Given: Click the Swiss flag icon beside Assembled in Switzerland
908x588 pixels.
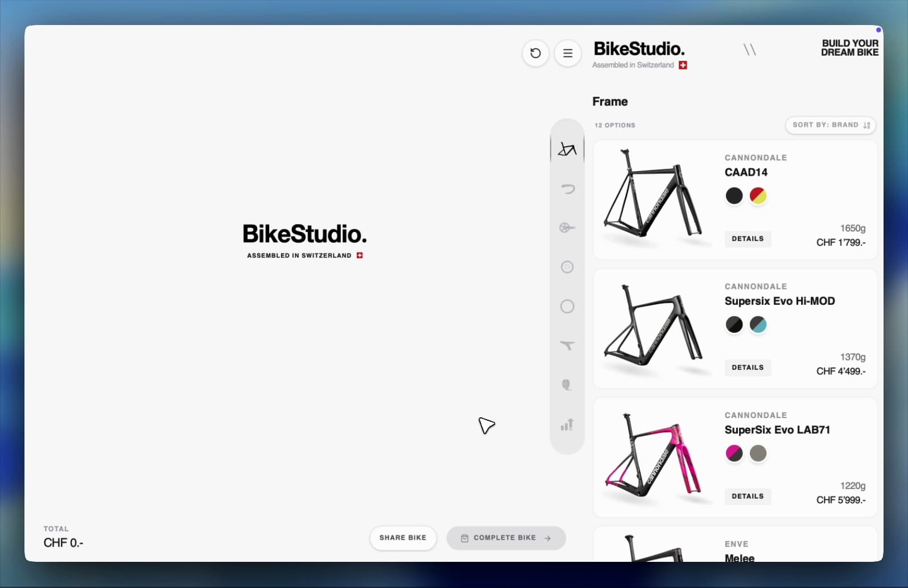Looking at the screenshot, I should pyautogui.click(x=683, y=65).
